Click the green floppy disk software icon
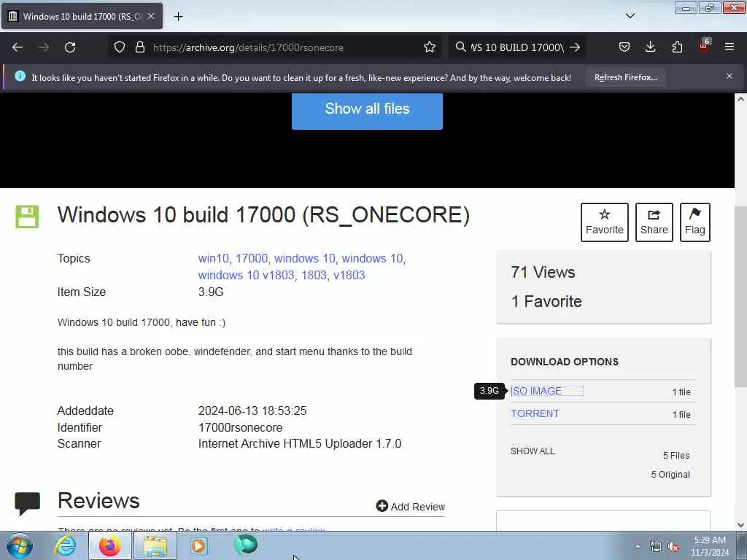The width and height of the screenshot is (747, 560). (27, 217)
